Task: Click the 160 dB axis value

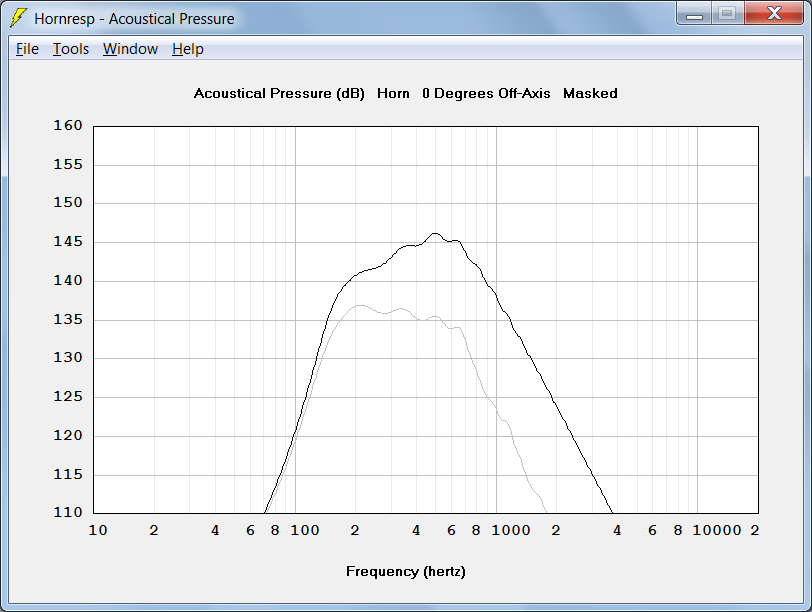Action: click(x=68, y=126)
